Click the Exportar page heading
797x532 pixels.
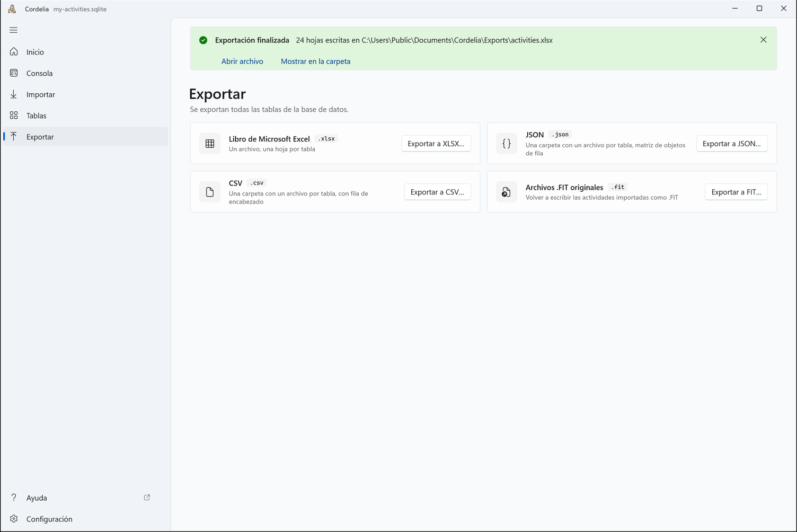217,94
